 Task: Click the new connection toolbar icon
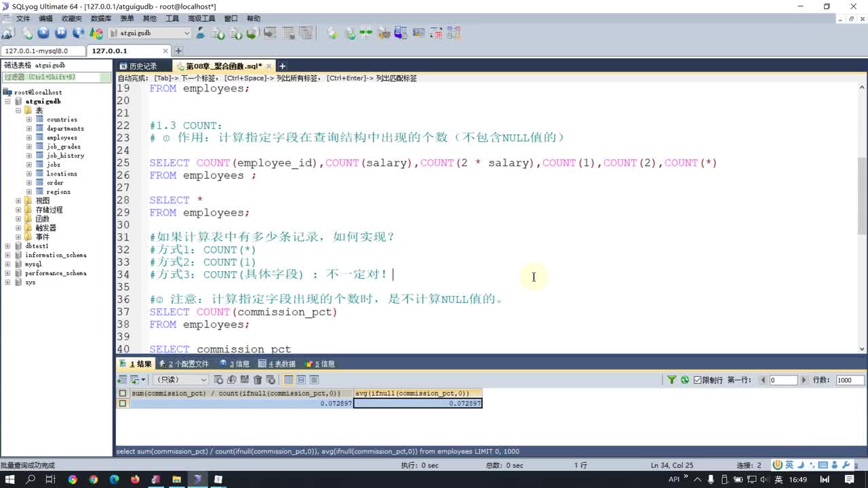[7, 33]
